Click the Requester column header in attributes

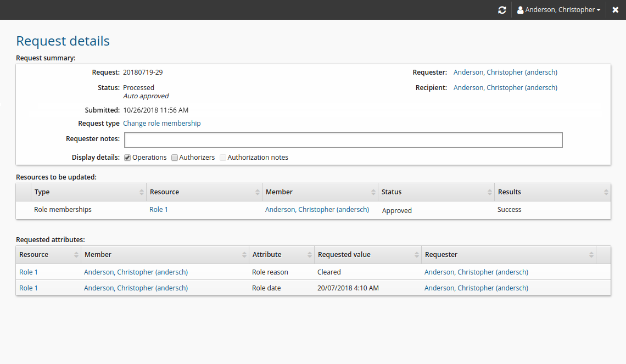pyautogui.click(x=441, y=255)
